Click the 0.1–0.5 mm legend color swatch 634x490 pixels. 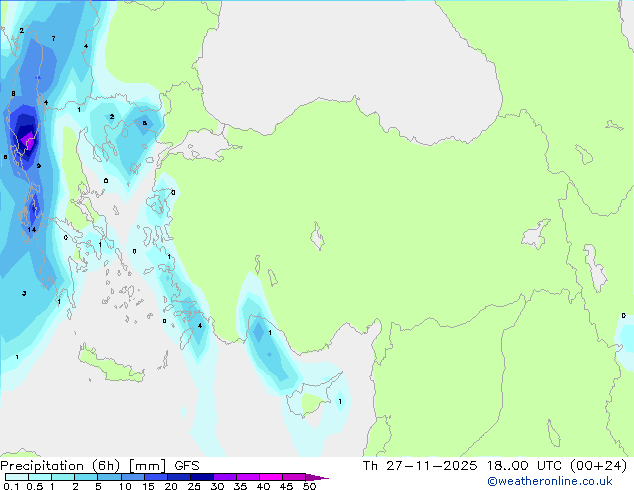(17, 477)
